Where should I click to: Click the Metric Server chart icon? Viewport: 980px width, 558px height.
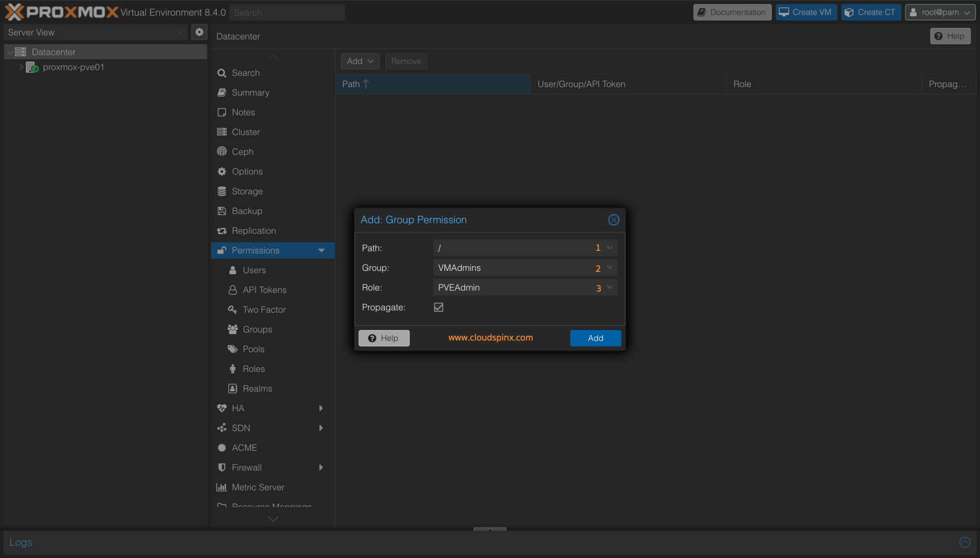click(x=222, y=487)
